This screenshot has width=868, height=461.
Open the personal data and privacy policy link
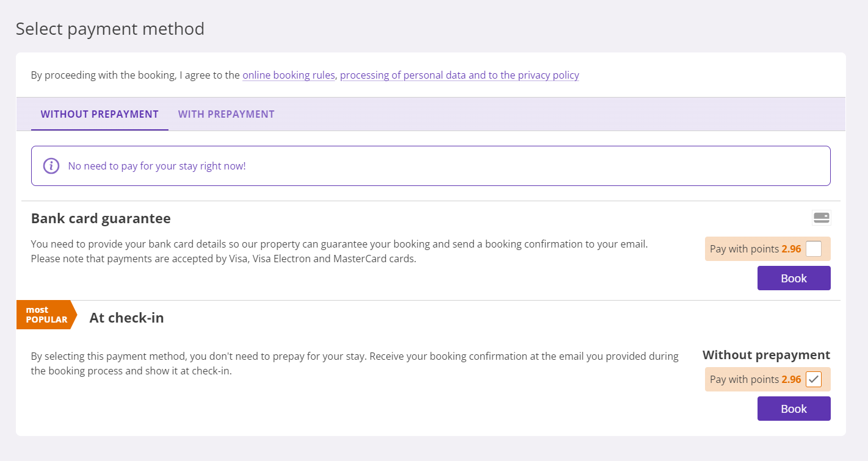pyautogui.click(x=460, y=75)
